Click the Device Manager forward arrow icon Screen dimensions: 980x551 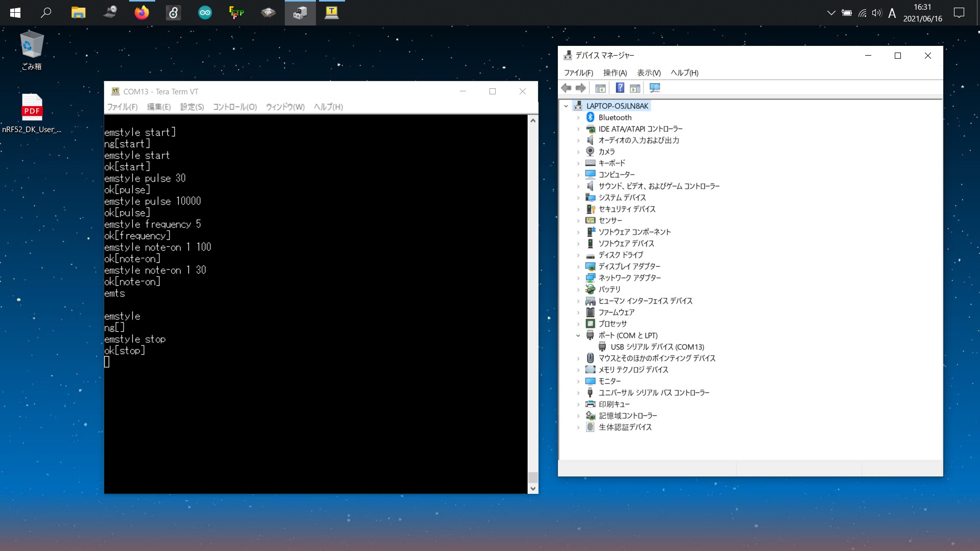[x=581, y=88]
